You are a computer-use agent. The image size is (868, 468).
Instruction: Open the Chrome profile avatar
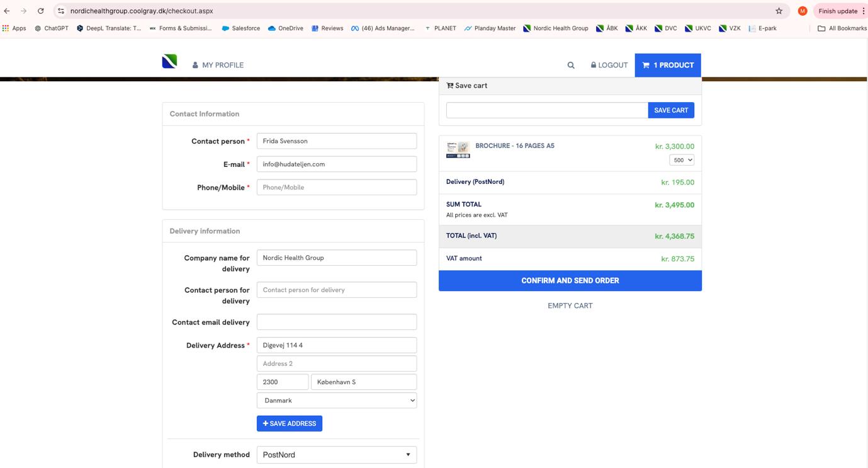(x=803, y=11)
